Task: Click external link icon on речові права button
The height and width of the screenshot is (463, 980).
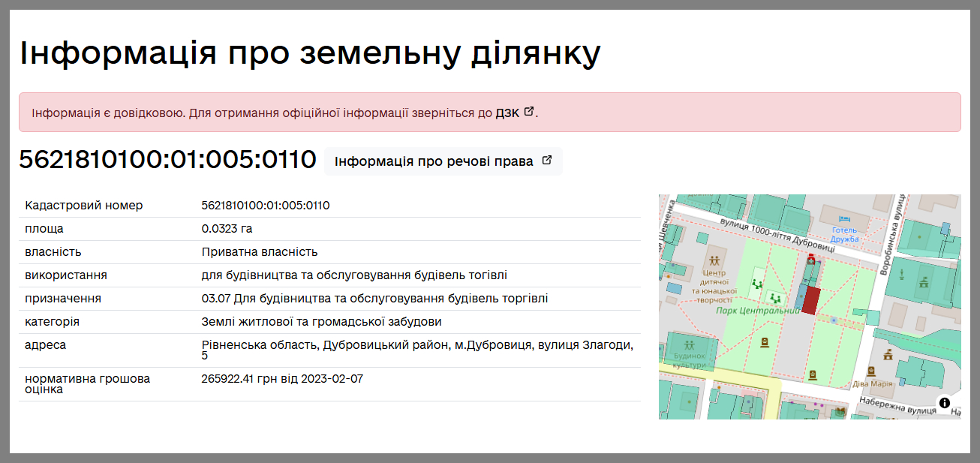Action: [547, 161]
